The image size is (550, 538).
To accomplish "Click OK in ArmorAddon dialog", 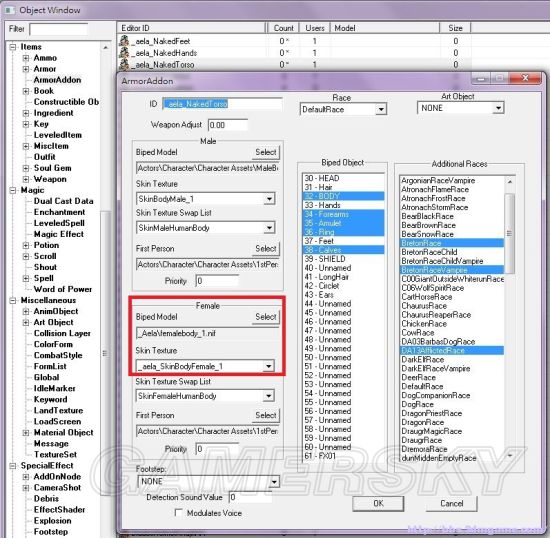I will (x=378, y=503).
